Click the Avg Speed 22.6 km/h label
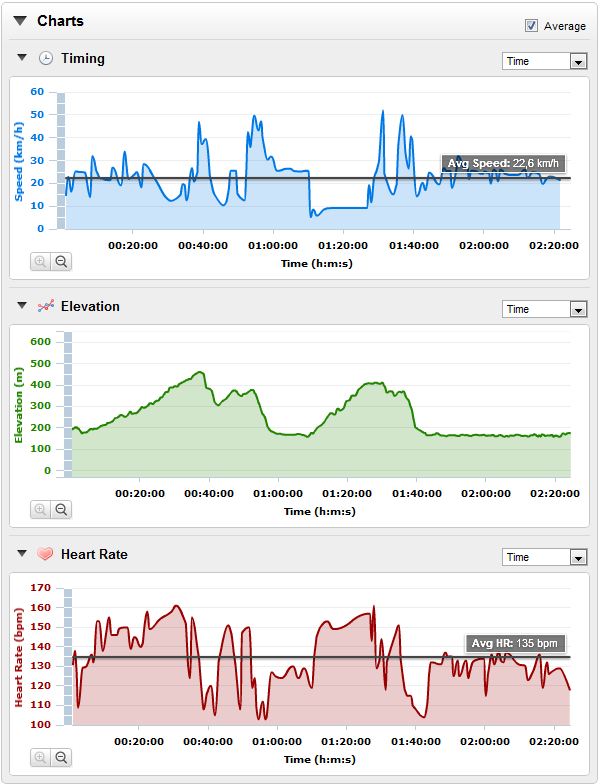Screen dimensions: 600x784 point(504,164)
